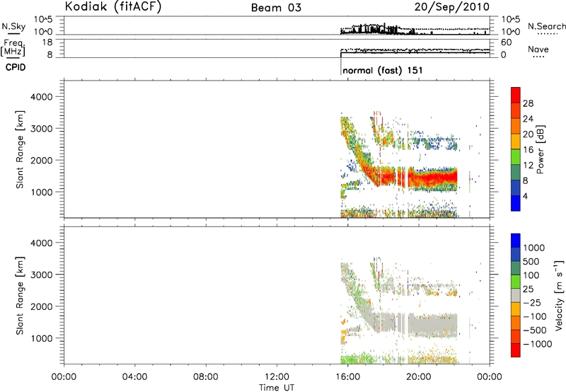Viewport: 566px width, 392px height.
Task: Click the "Power [dB]" colorbar title
Action: [x=540, y=149]
